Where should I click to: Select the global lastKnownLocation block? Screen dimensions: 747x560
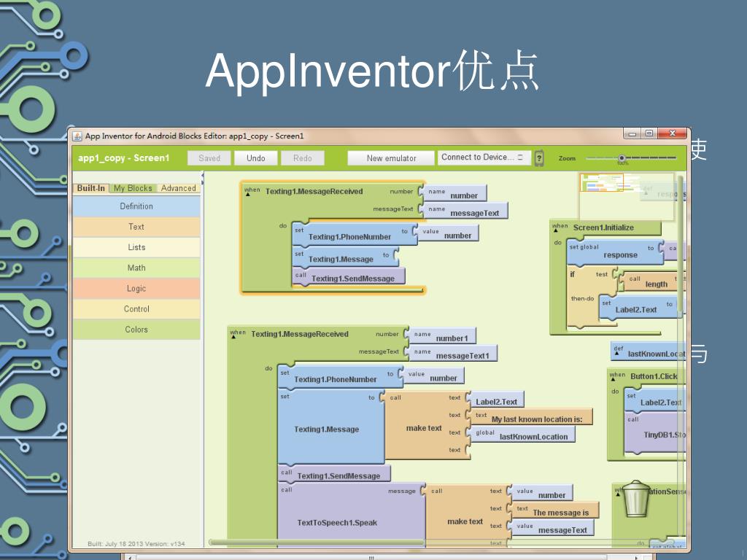[x=522, y=434]
